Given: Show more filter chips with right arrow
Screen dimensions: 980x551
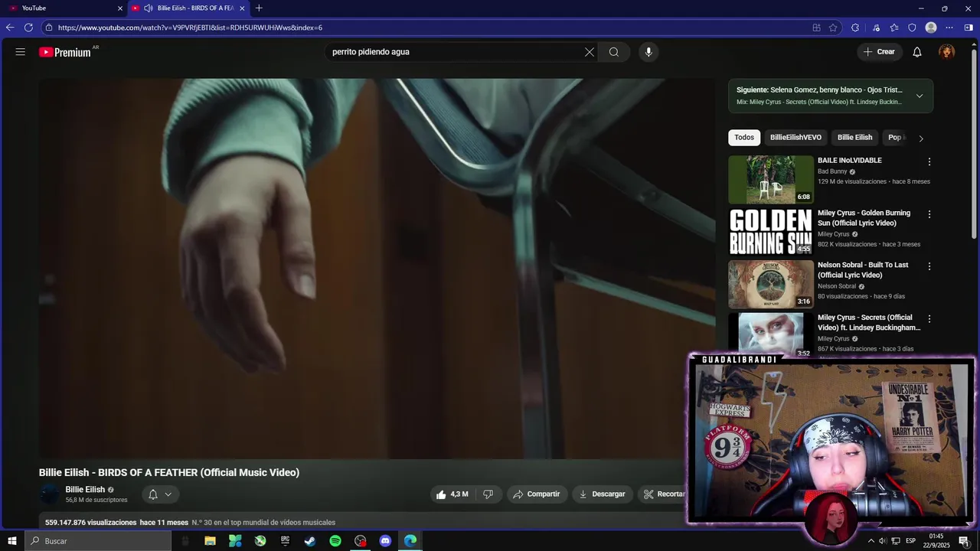Looking at the screenshot, I should (x=921, y=139).
